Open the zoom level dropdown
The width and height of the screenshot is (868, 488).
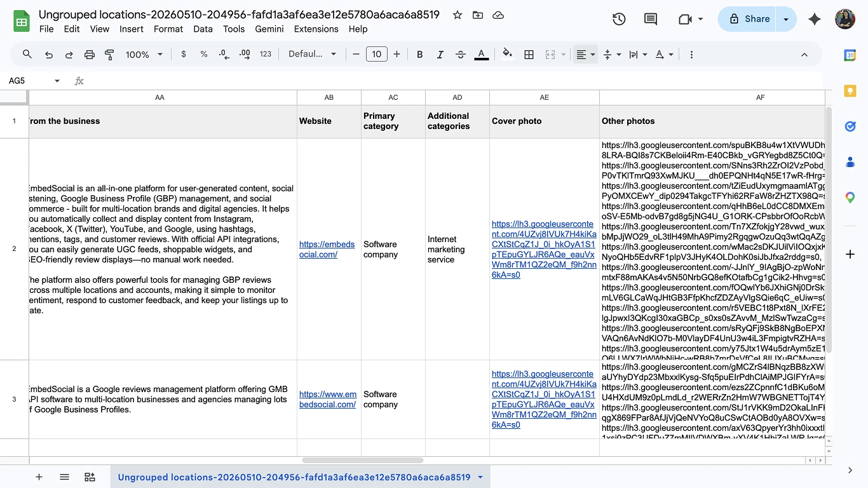144,55
